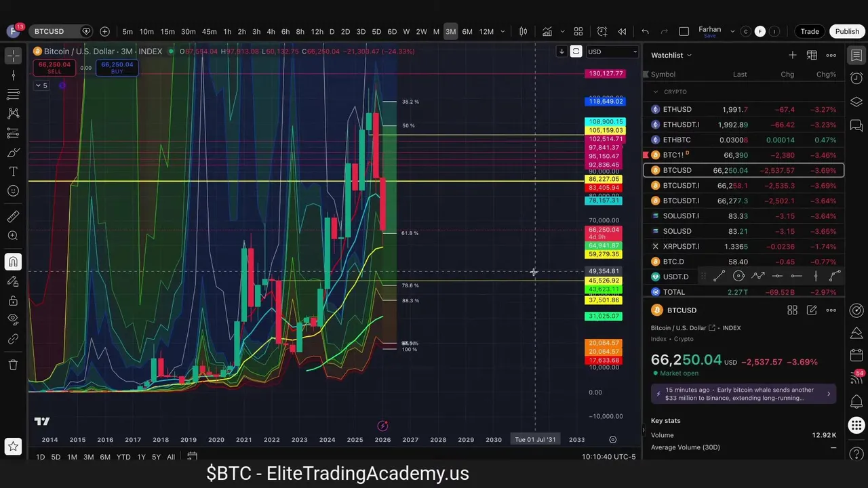Screen dimensions: 868x488
Task: Open the object tree layers panel
Action: click(856, 102)
